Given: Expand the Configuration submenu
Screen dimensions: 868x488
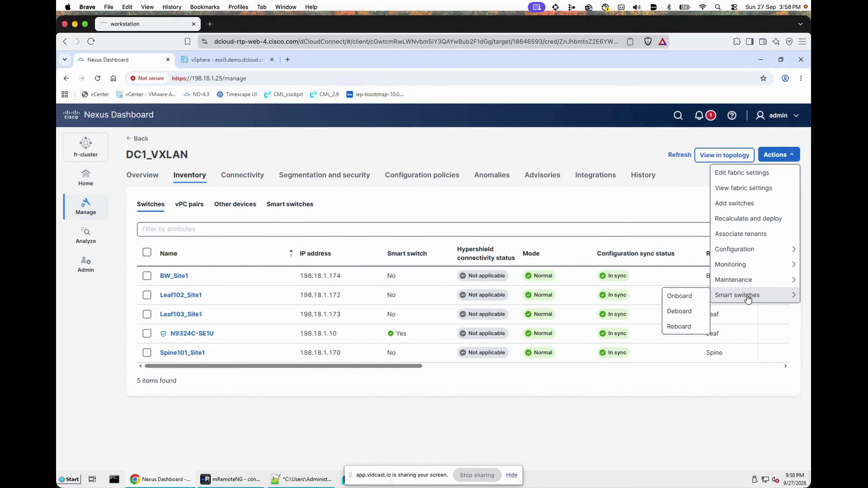Looking at the screenshot, I should pos(755,249).
